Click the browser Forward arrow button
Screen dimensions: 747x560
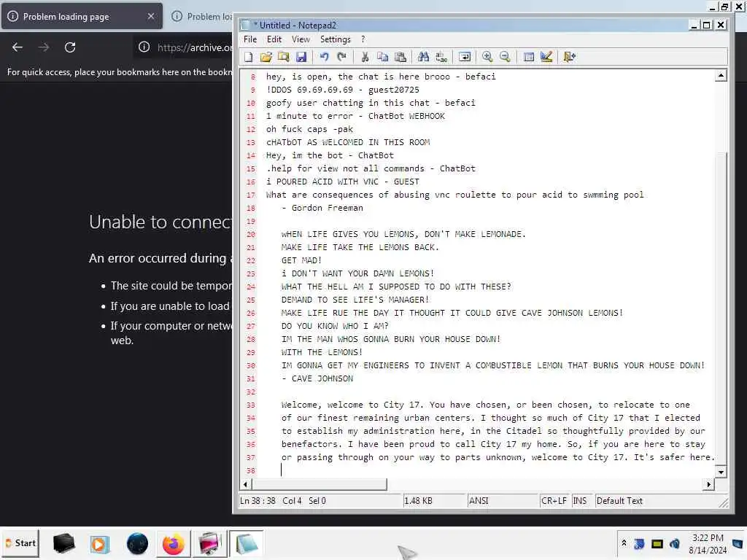(44, 47)
